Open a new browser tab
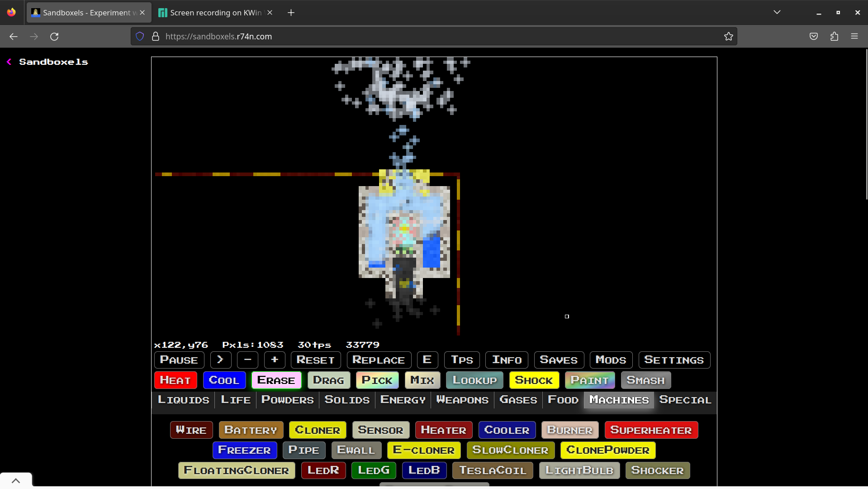Image resolution: width=868 pixels, height=489 pixels. (291, 13)
